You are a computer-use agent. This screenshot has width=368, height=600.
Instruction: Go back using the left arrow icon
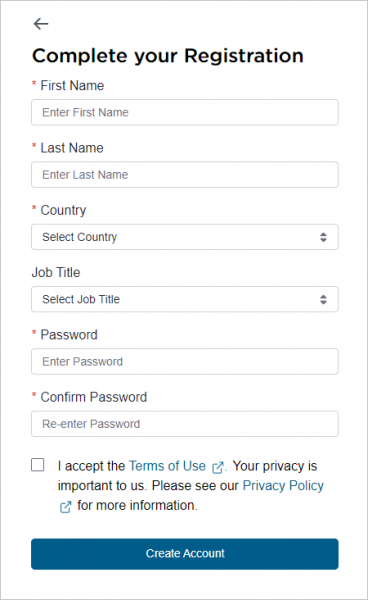click(x=41, y=24)
